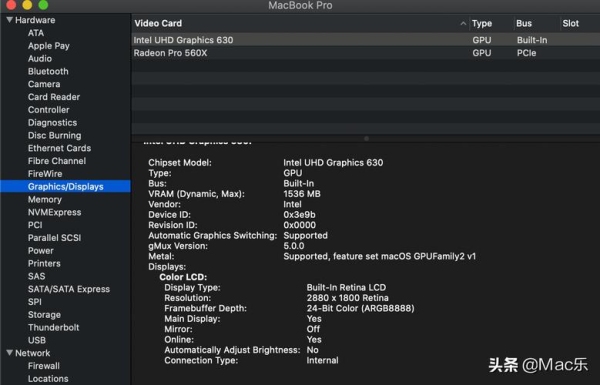The image size is (600, 385).
Task: Open PCI in the sidebar
Action: click(x=35, y=225)
